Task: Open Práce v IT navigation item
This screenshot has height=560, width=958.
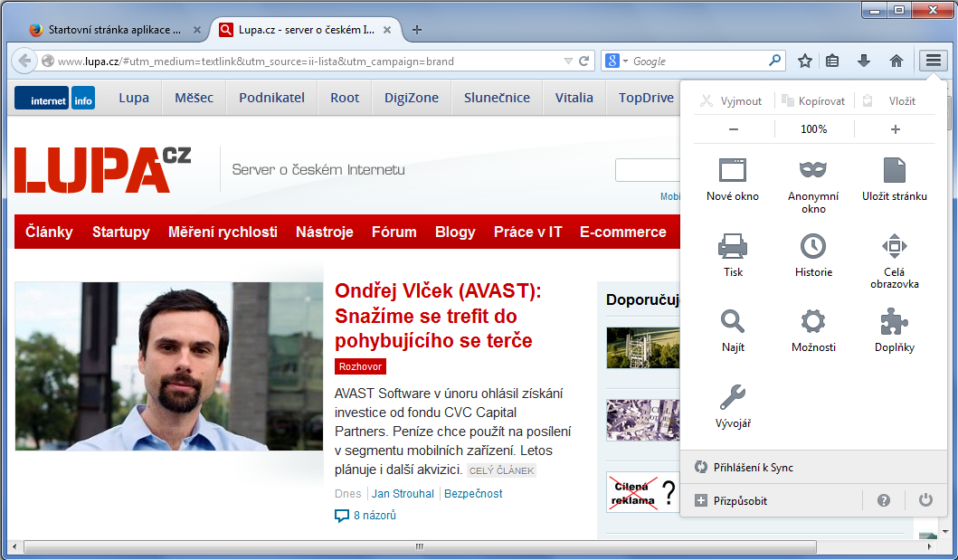Action: (x=528, y=233)
